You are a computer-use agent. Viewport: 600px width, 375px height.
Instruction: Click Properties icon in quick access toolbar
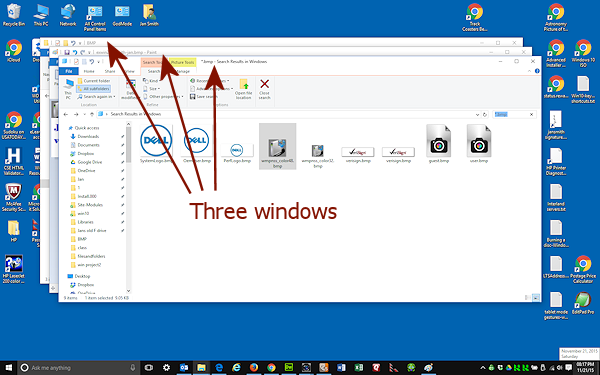(76, 62)
